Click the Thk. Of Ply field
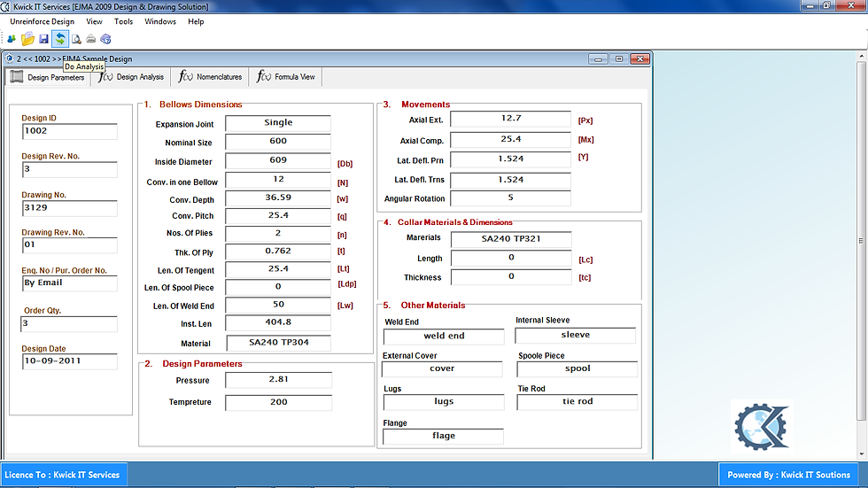This screenshot has width=868, height=488. (278, 252)
